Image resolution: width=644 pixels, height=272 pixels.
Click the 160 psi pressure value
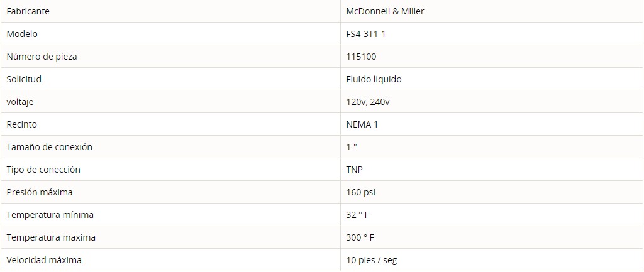[x=360, y=192]
